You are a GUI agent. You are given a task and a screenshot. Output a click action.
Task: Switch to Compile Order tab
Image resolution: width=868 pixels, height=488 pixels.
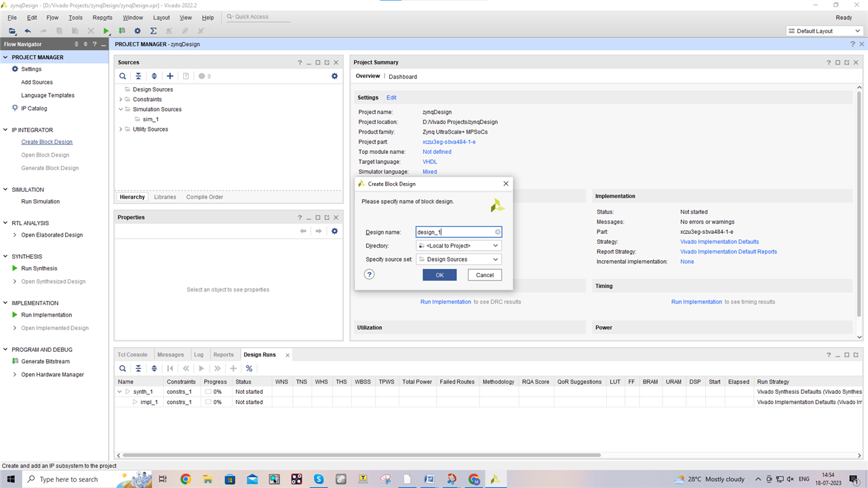tap(205, 197)
